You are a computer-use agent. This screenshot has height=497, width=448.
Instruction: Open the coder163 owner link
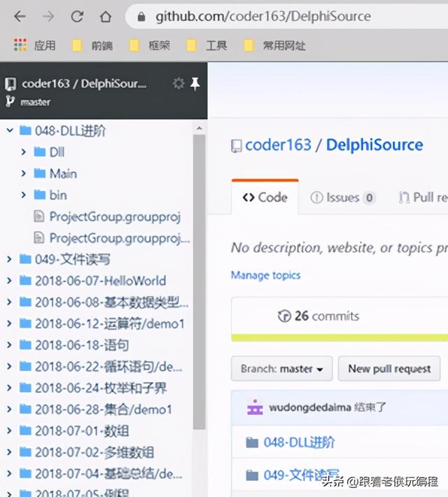point(278,145)
